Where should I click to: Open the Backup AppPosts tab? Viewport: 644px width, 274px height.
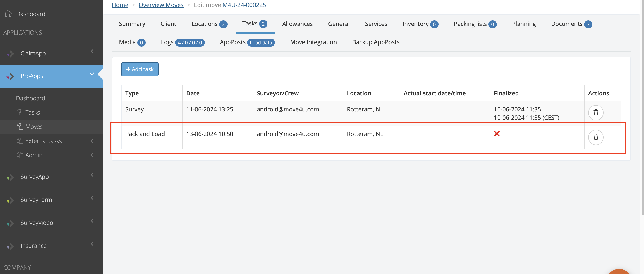(x=376, y=42)
